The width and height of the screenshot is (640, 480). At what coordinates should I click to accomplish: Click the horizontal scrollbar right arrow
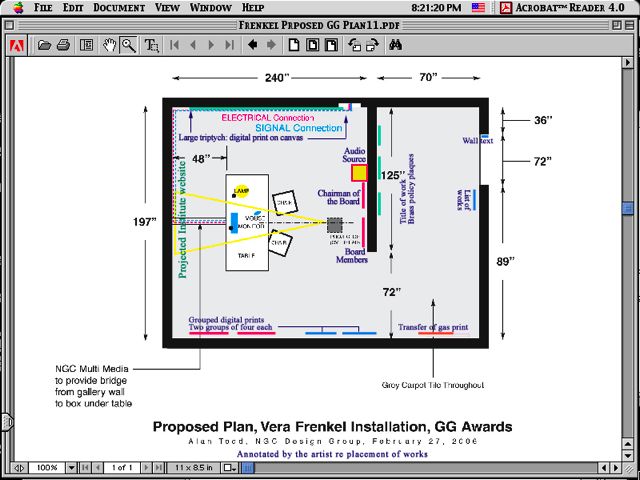(616, 468)
